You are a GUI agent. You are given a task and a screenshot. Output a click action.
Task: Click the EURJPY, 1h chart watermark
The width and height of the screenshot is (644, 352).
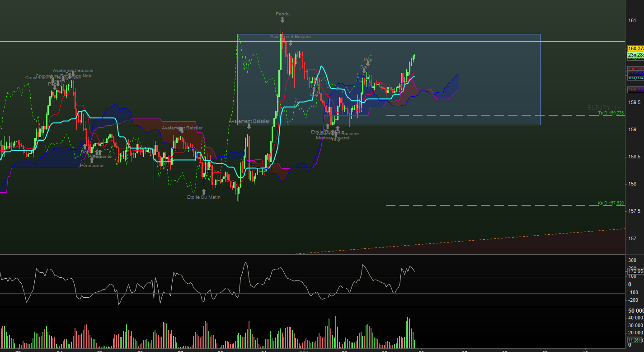605,108
